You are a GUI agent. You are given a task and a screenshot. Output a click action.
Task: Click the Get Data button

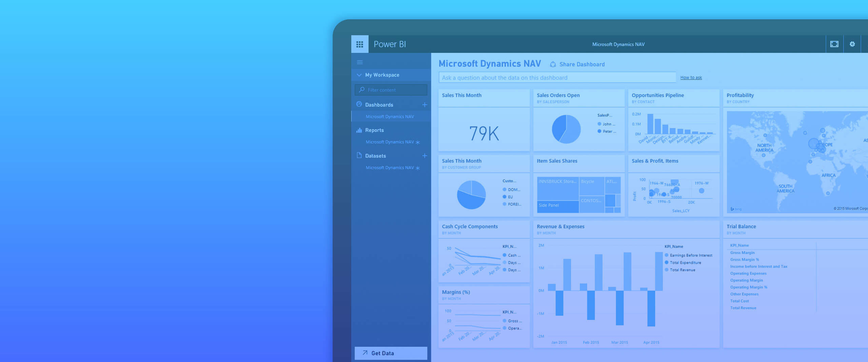[x=391, y=353]
